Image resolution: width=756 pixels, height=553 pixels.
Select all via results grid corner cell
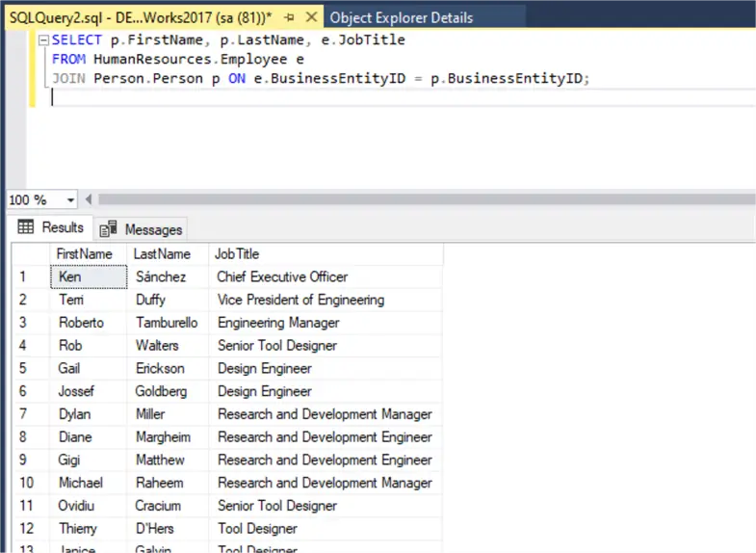pos(30,253)
